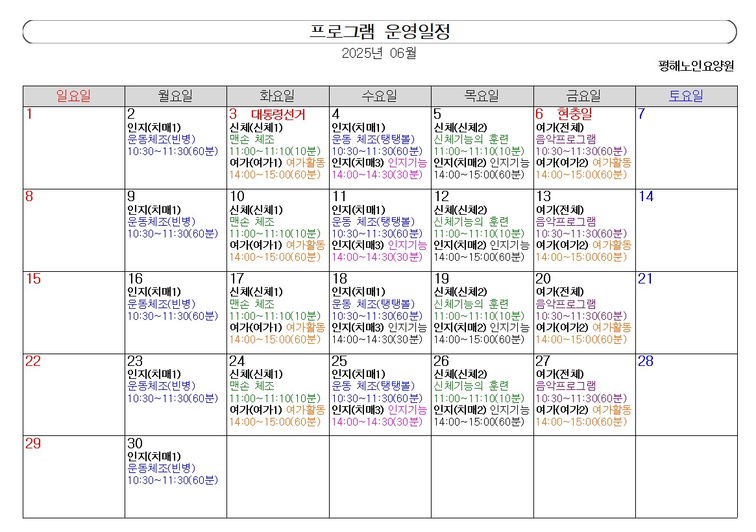Click the 현충일 holiday label
This screenshot has height=532, width=756.
(x=575, y=114)
